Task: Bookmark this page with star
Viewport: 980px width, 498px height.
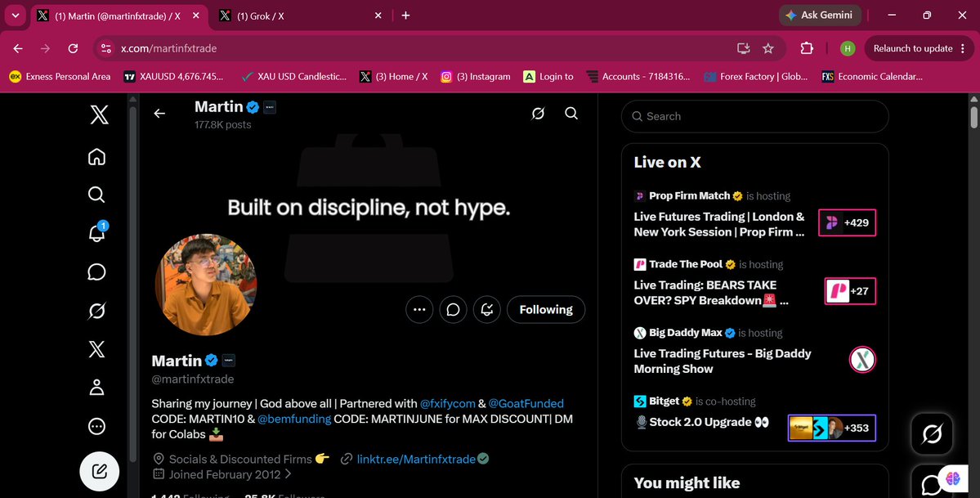Action: click(768, 48)
